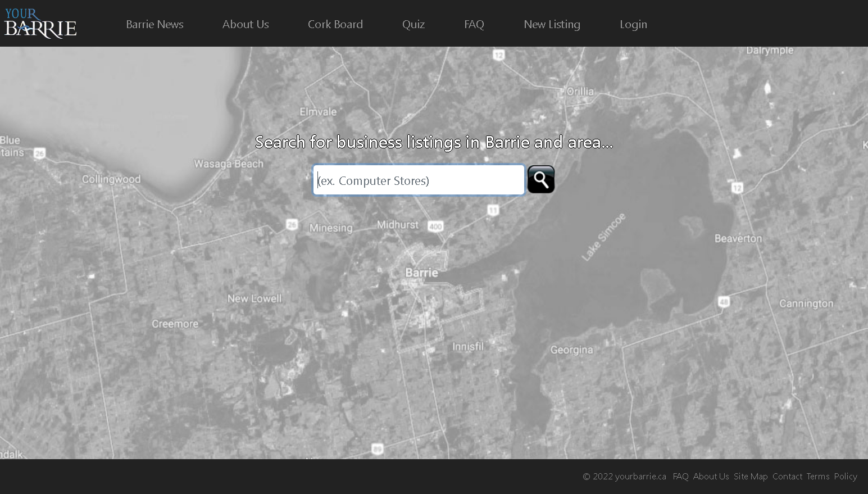Image resolution: width=868 pixels, height=494 pixels.
Task: Click the 2022 yourbarrie.ca copyright text
Action: click(624, 476)
